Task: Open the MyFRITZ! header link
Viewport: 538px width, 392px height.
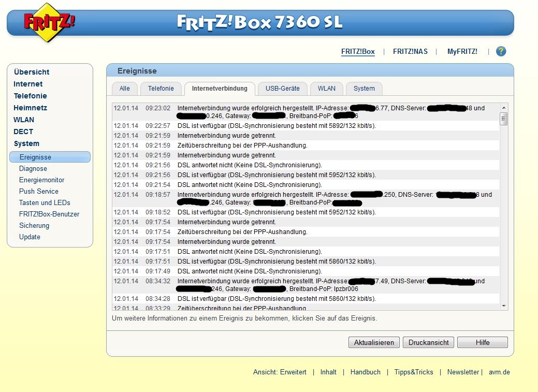Action: [462, 51]
